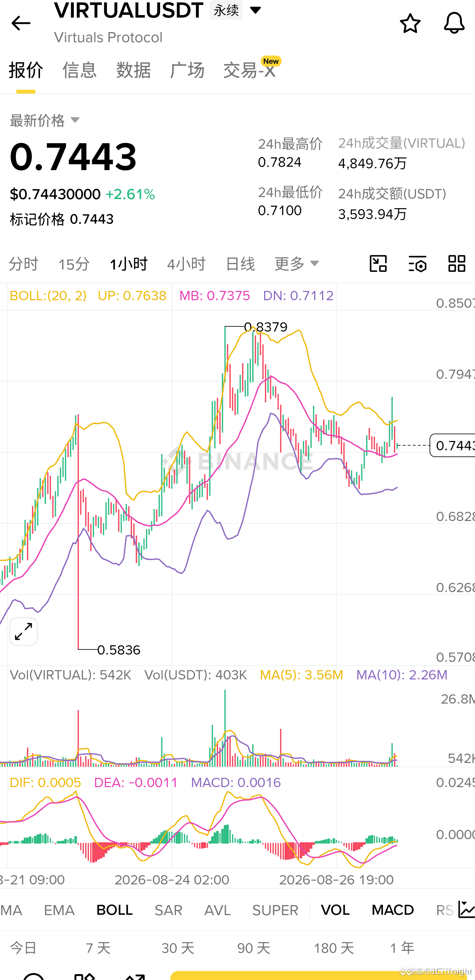The width and height of the screenshot is (475, 980).
Task: Select the 1小时 timeframe
Action: 129,263
